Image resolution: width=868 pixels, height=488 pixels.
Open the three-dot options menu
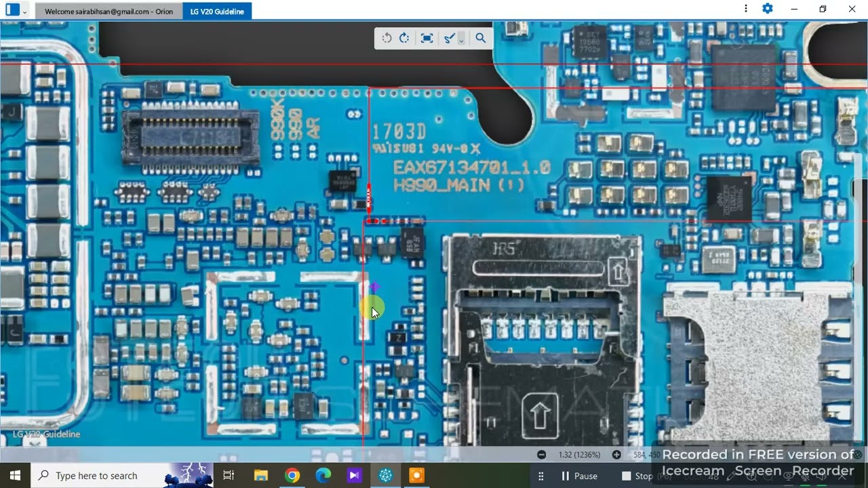point(746,9)
